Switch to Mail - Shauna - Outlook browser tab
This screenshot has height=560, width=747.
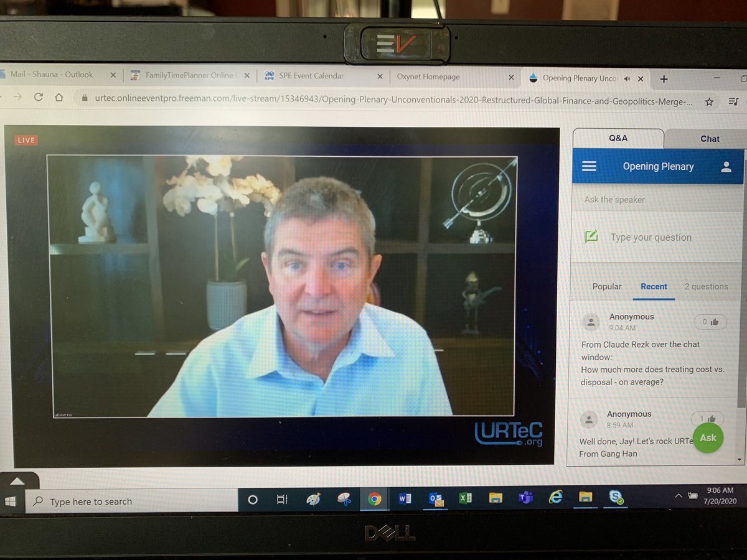coord(53,75)
